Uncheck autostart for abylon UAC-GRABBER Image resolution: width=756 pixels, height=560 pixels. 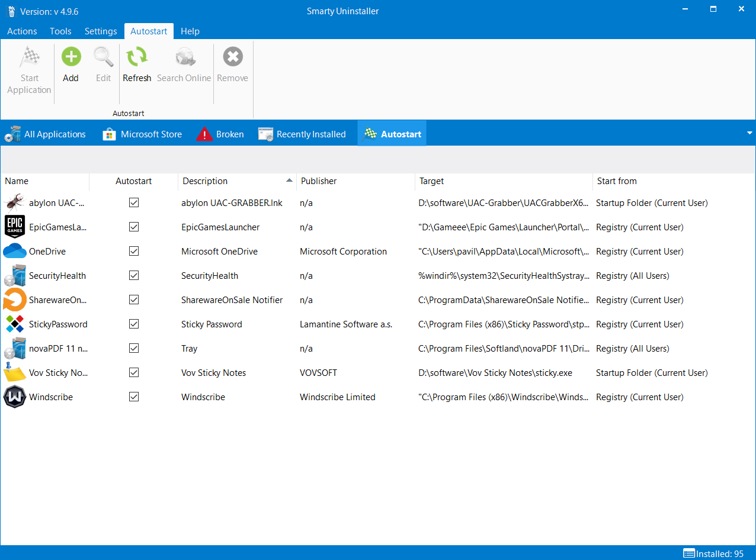click(134, 202)
